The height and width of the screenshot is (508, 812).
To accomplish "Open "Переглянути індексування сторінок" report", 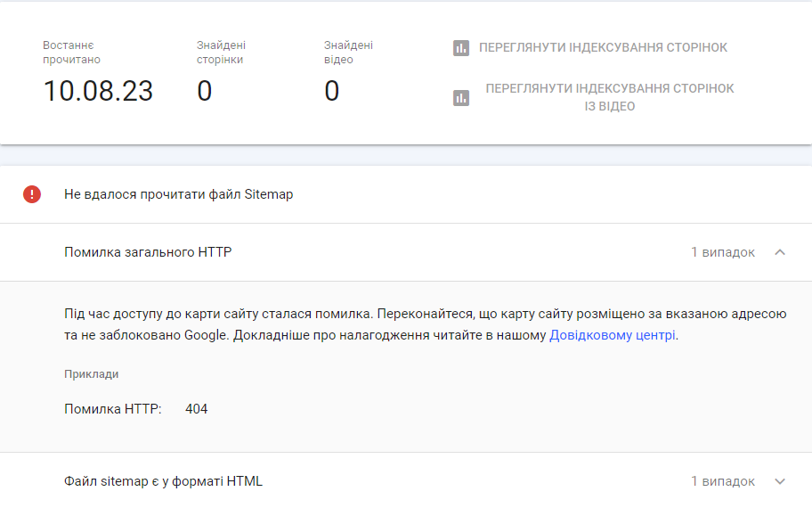I will [603, 48].
